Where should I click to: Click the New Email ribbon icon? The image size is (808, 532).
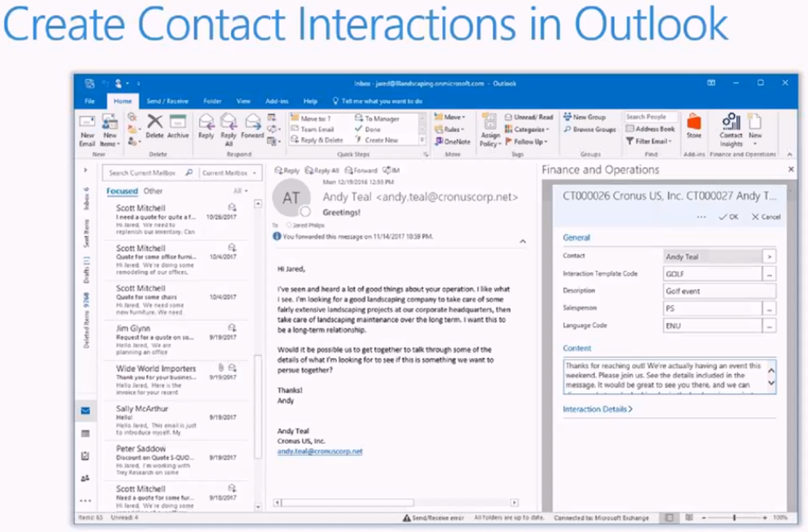click(87, 131)
